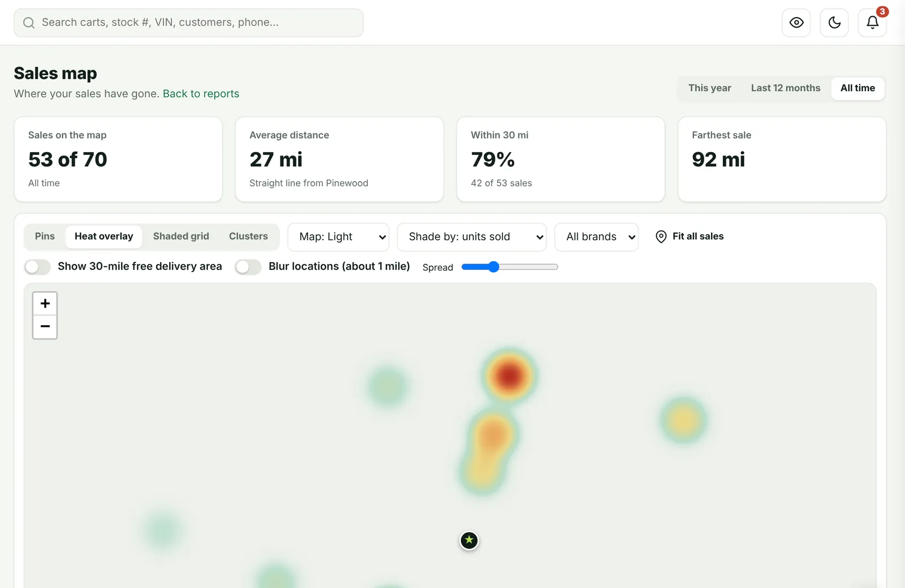Image resolution: width=905 pixels, height=588 pixels.
Task: Click the yellow hotspot on right
Action: point(683,421)
